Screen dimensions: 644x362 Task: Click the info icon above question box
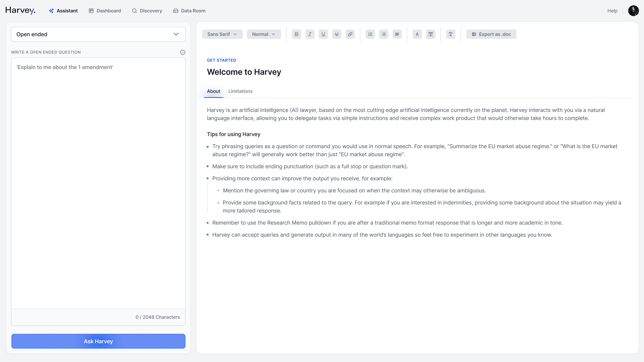point(183,52)
